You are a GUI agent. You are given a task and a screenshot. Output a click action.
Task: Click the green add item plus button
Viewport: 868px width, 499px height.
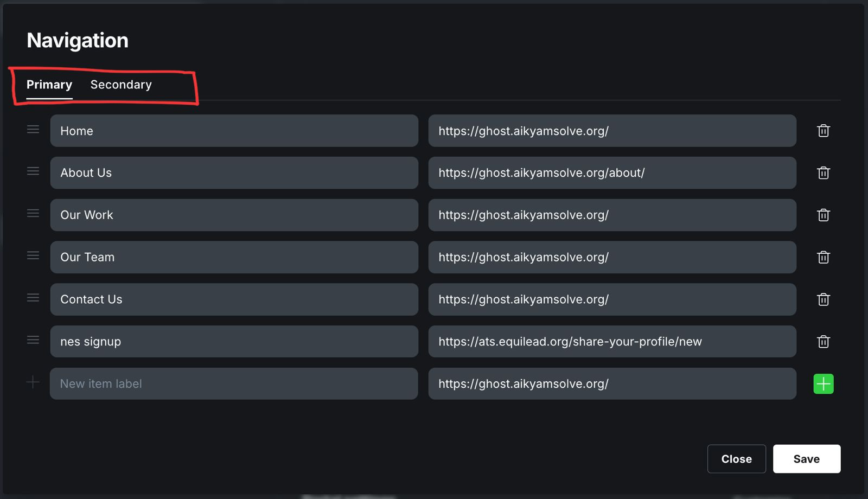pyautogui.click(x=823, y=384)
